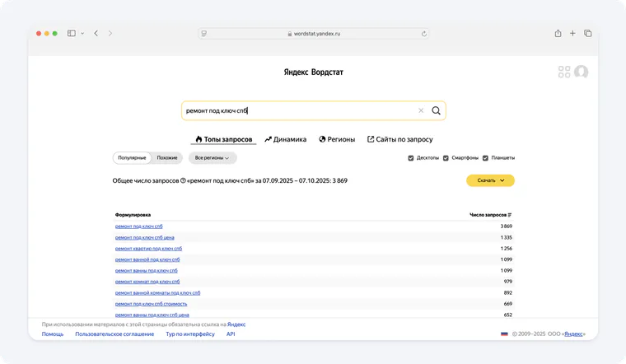Open the Yandex services grid icon
This screenshot has width=626, height=364.
click(x=564, y=72)
